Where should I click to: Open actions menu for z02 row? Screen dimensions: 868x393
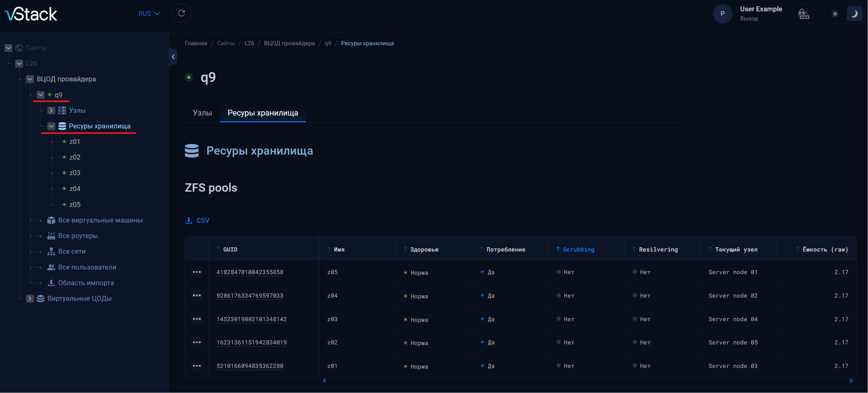pyautogui.click(x=197, y=343)
